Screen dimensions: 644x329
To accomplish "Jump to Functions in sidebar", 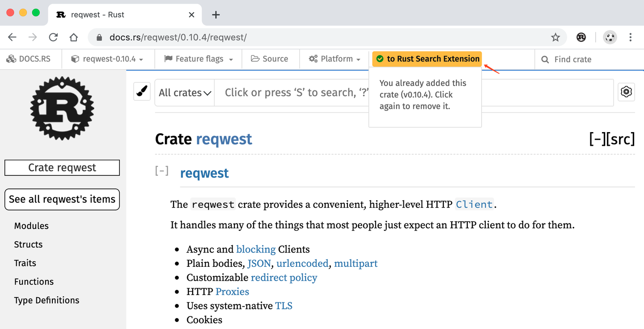I will pos(34,282).
